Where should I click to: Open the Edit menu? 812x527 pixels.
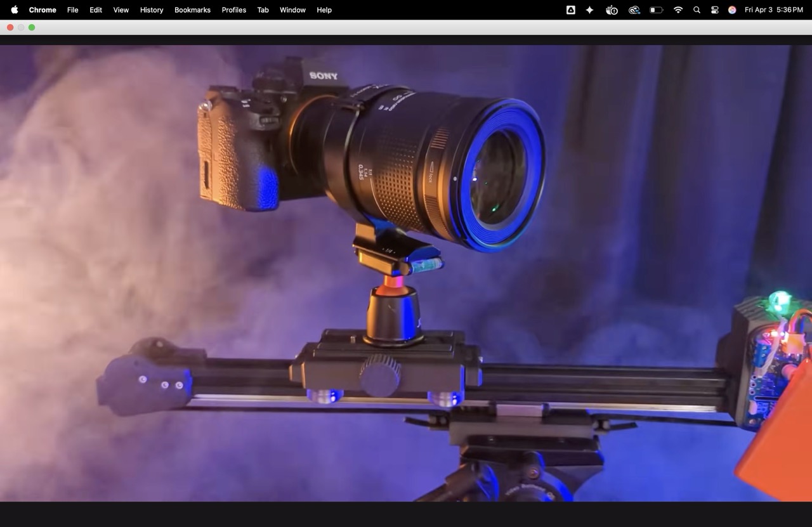click(96, 10)
